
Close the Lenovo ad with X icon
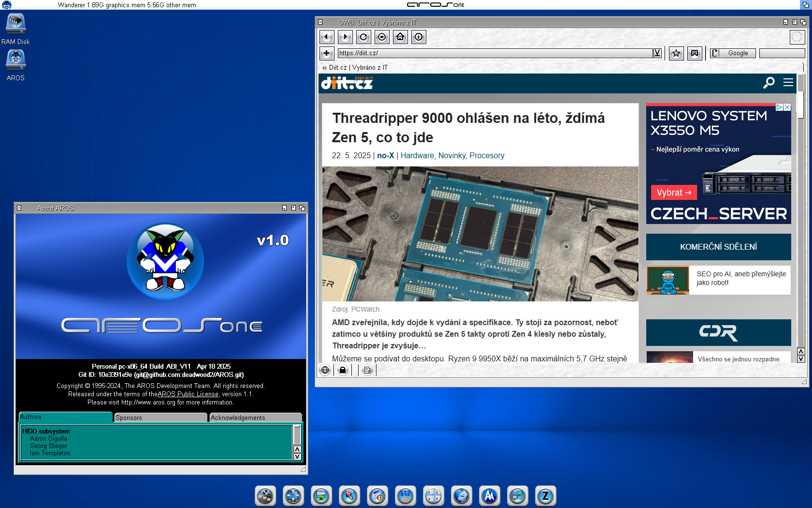tap(787, 107)
